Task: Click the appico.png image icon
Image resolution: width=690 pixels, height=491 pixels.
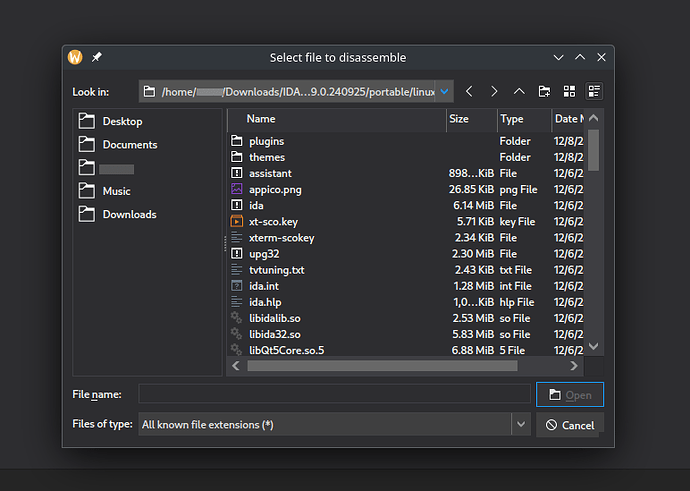Action: tap(237, 189)
